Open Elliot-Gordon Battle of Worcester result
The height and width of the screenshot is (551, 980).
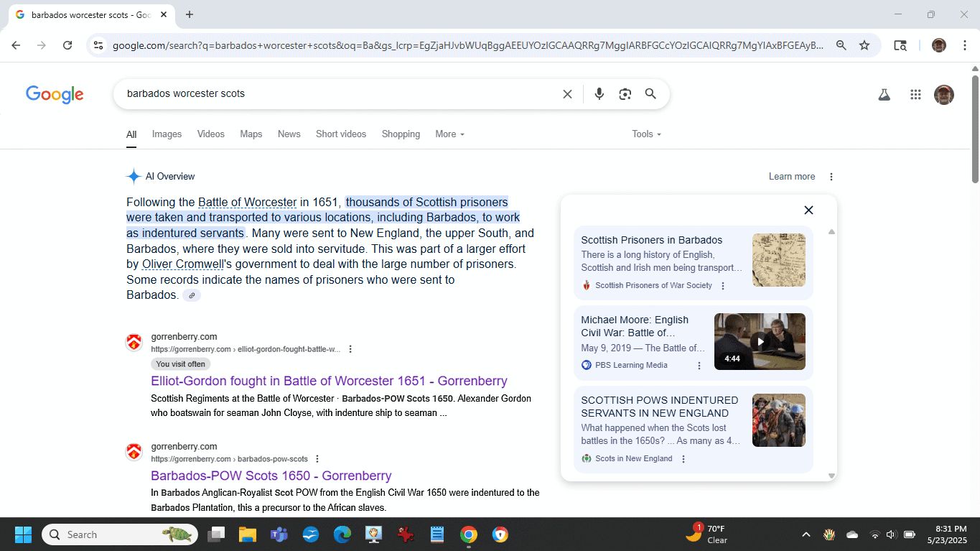tap(329, 381)
